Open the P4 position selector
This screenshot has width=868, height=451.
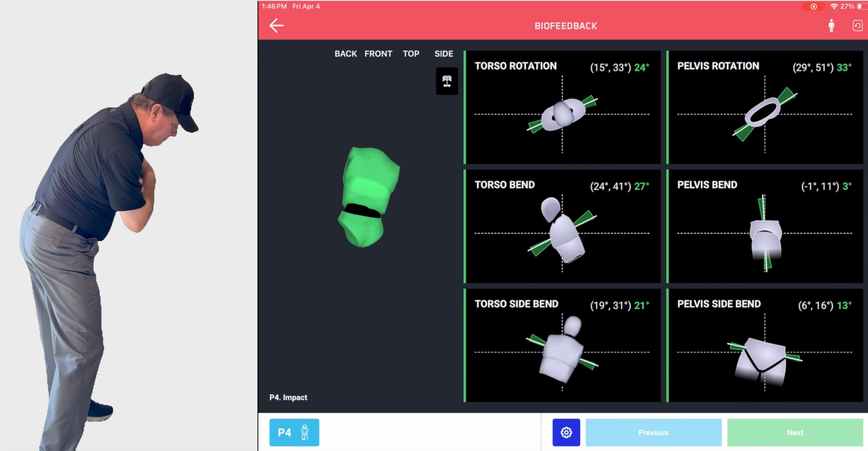pyautogui.click(x=285, y=432)
